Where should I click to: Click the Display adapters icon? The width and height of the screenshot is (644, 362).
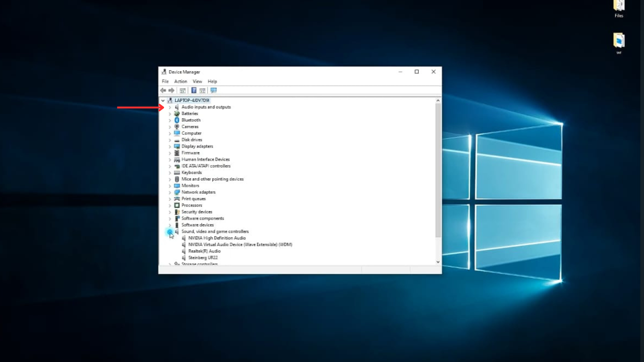click(177, 147)
